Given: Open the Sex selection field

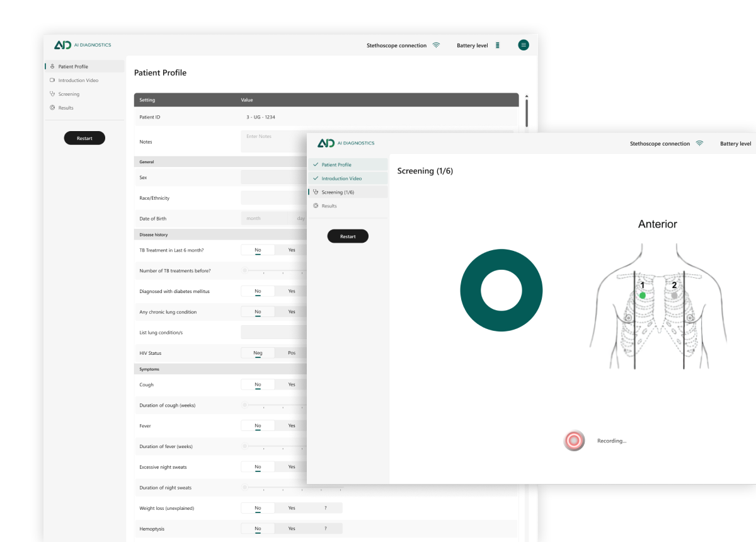Looking at the screenshot, I should coord(271,177).
